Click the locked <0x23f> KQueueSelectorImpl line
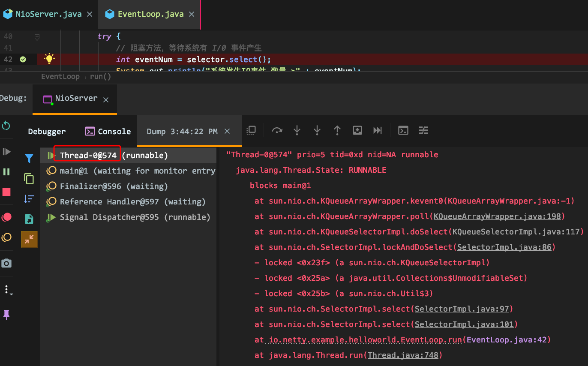The height and width of the screenshot is (366, 588). coord(372,263)
